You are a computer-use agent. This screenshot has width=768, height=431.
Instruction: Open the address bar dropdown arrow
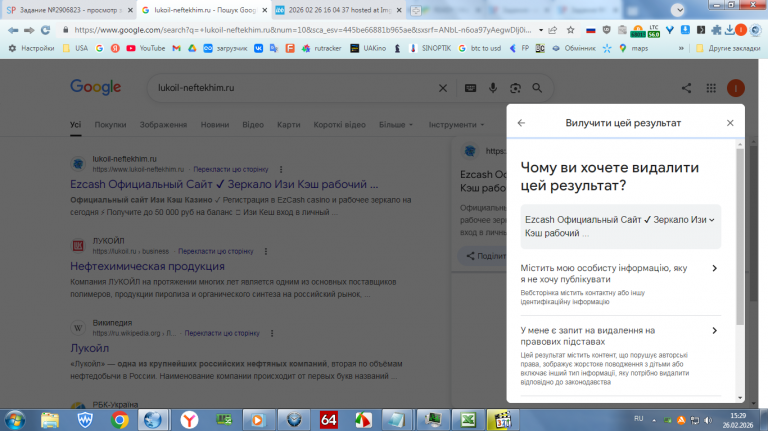(541, 30)
